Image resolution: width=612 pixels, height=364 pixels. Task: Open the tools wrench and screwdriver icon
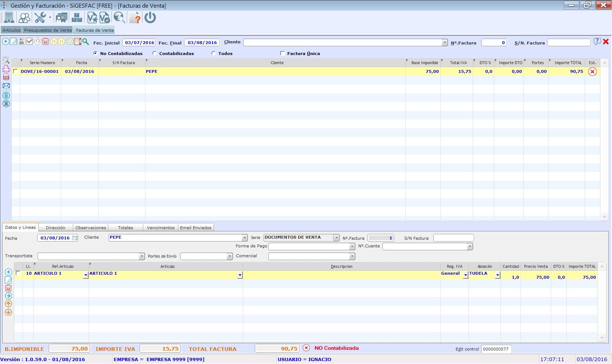[x=40, y=17]
